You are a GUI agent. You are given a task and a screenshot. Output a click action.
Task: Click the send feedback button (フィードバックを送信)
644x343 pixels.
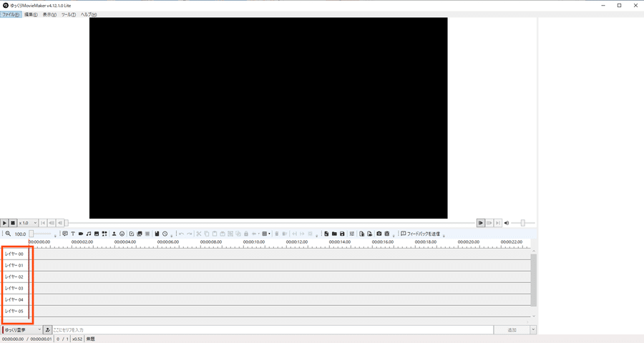click(421, 234)
